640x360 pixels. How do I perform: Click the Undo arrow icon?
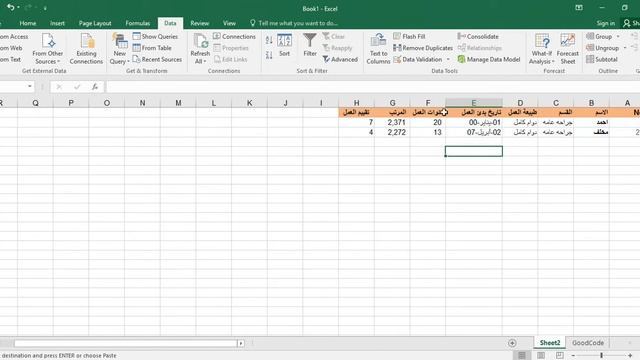click(11, 7)
